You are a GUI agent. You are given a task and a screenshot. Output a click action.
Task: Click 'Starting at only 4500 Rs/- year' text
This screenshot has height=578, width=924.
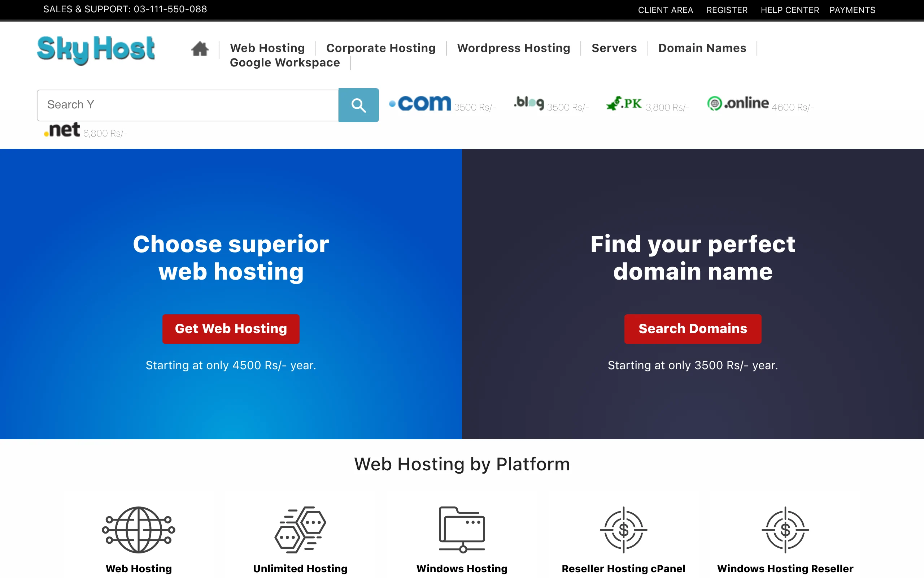(231, 365)
